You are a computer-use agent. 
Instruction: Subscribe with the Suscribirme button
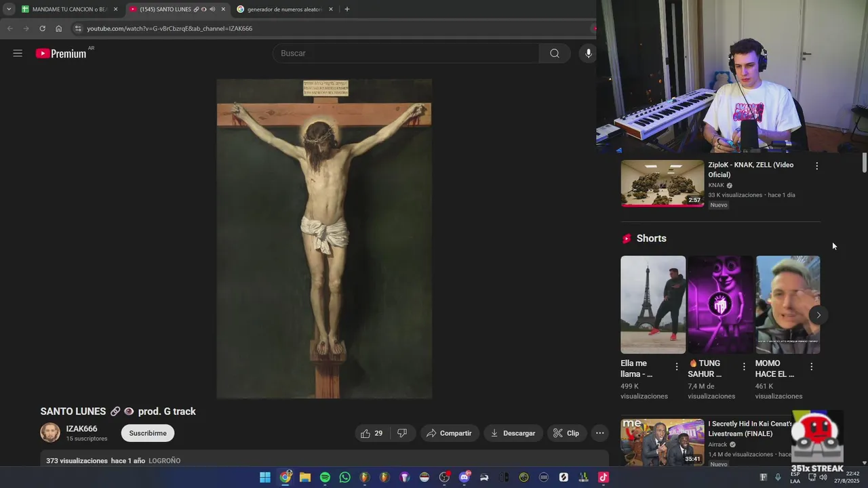(x=148, y=433)
